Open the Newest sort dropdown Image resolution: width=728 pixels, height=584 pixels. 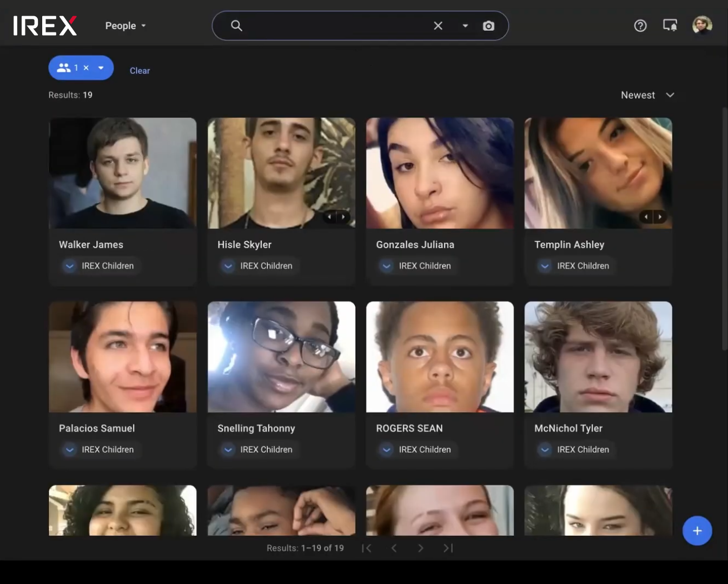coord(647,95)
